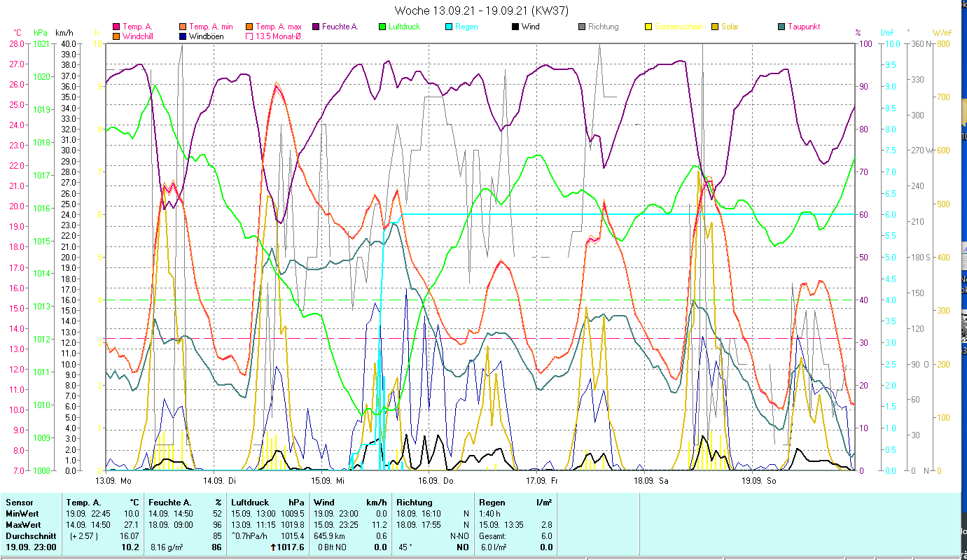The height and width of the screenshot is (560, 967).
Task: Click the gray Richtung legend color square
Action: click(x=581, y=27)
